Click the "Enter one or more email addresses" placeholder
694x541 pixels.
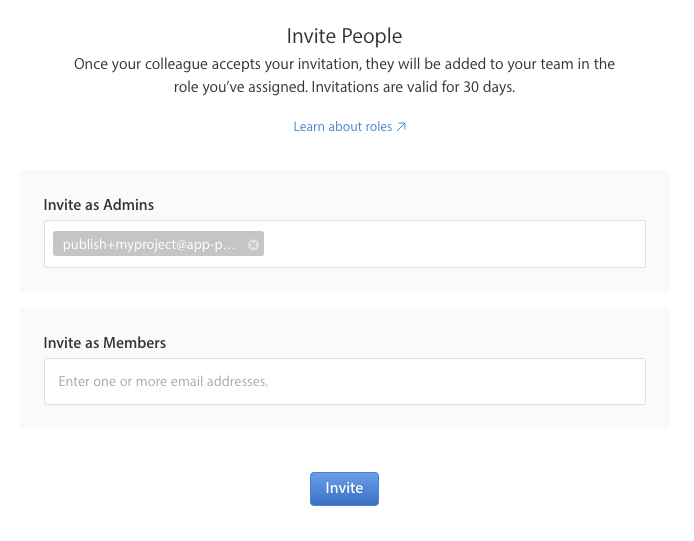click(163, 381)
